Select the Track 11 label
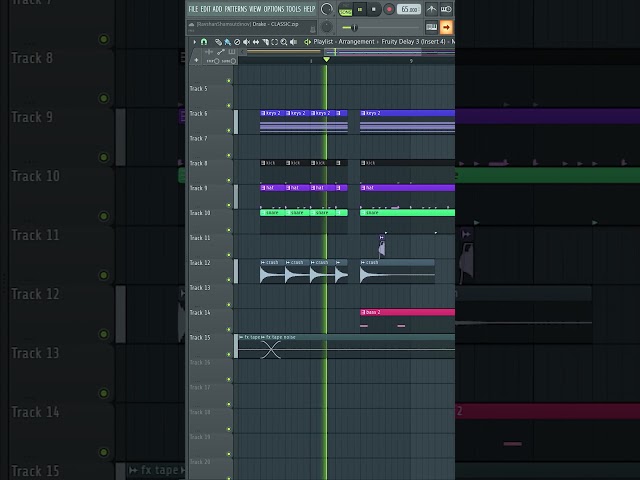This screenshot has height=480, width=640. (x=200, y=238)
